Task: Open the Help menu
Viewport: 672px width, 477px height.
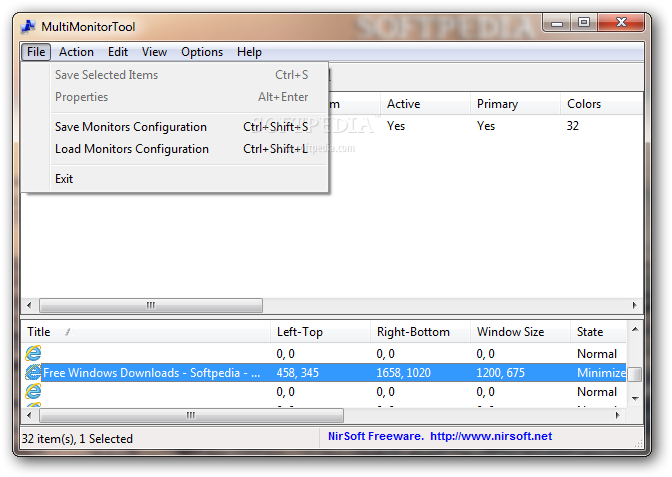Action: coord(249,52)
